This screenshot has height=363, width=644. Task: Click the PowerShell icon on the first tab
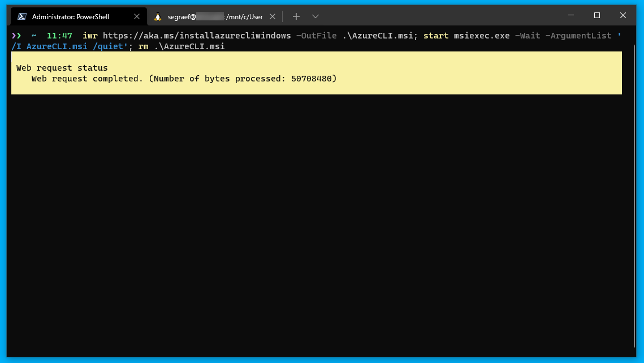[22, 16]
